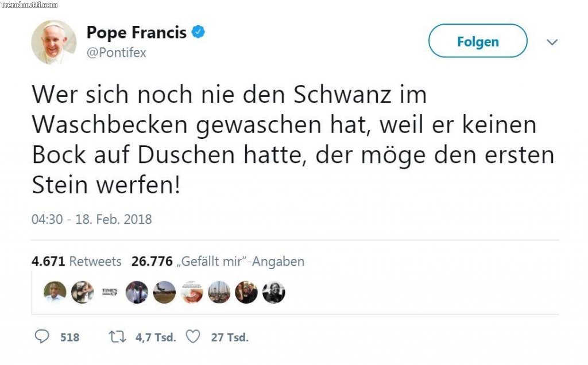View the 26.776 "Gefällt mir"-Angaben list
Viewport: 588px width, 365px height.
coord(218,262)
